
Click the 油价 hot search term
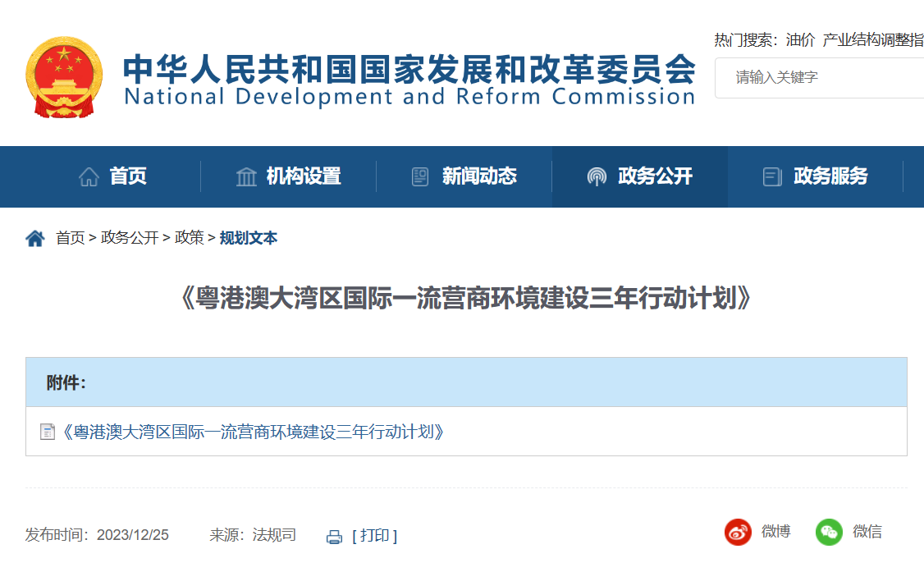point(800,39)
